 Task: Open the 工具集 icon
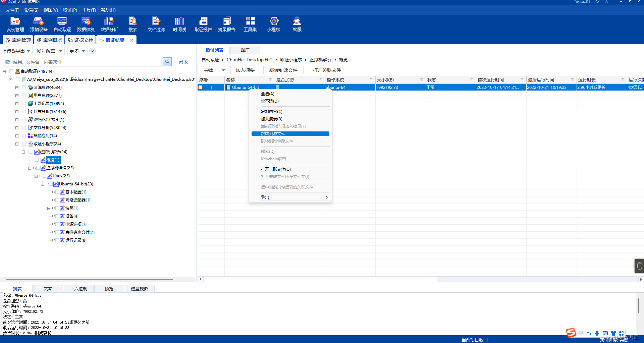click(x=250, y=24)
